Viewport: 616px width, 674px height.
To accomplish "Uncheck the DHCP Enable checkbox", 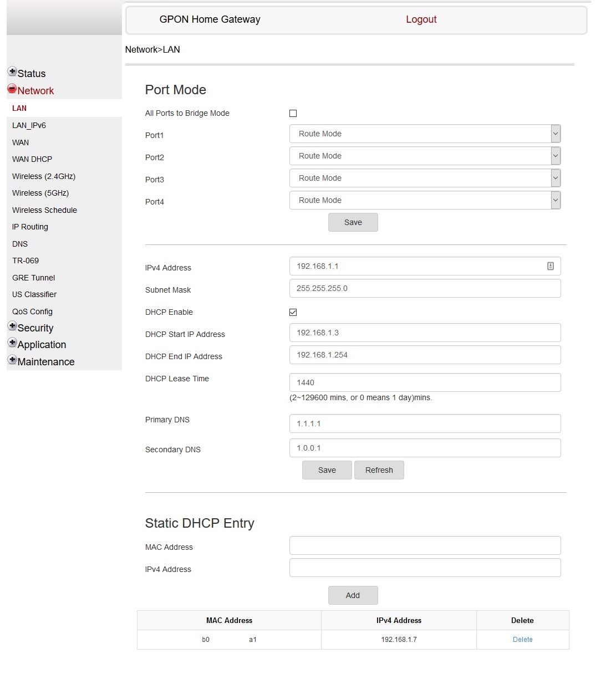I will 293,312.
